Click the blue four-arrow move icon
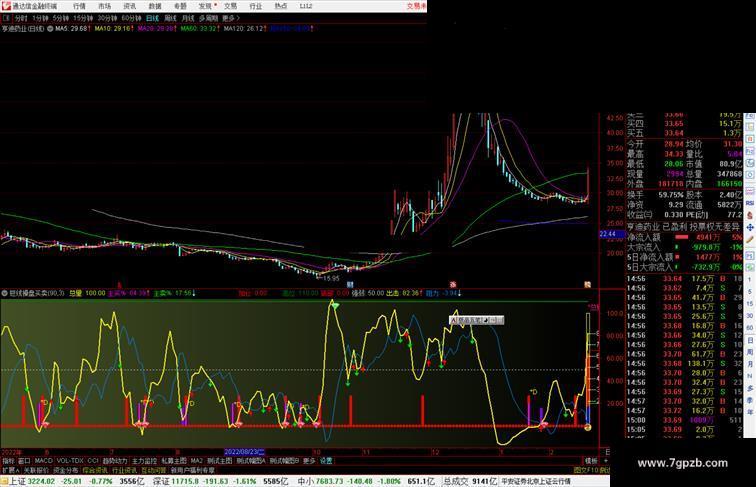 pyautogui.click(x=750, y=227)
